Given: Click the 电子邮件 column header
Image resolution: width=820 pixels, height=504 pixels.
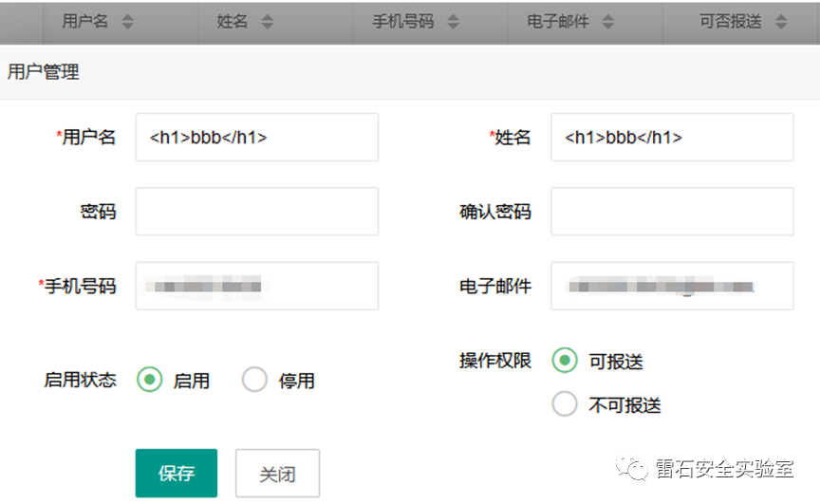Looking at the screenshot, I should click(x=558, y=21).
